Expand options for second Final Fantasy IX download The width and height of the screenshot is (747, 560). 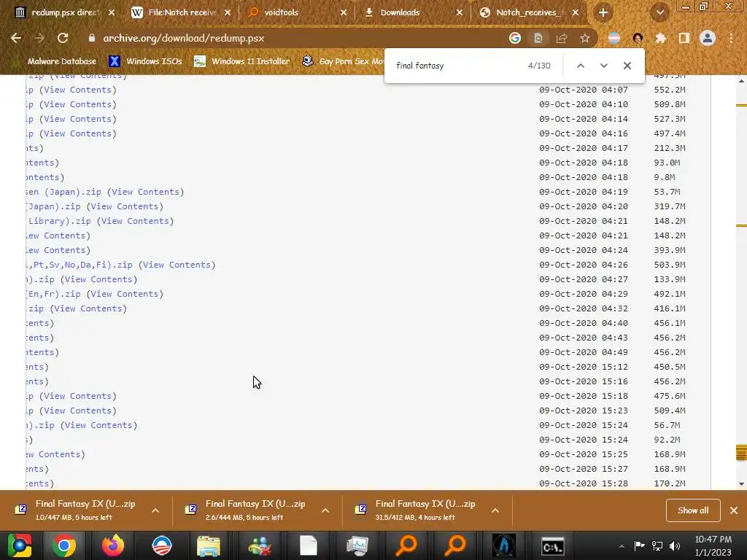click(x=325, y=510)
